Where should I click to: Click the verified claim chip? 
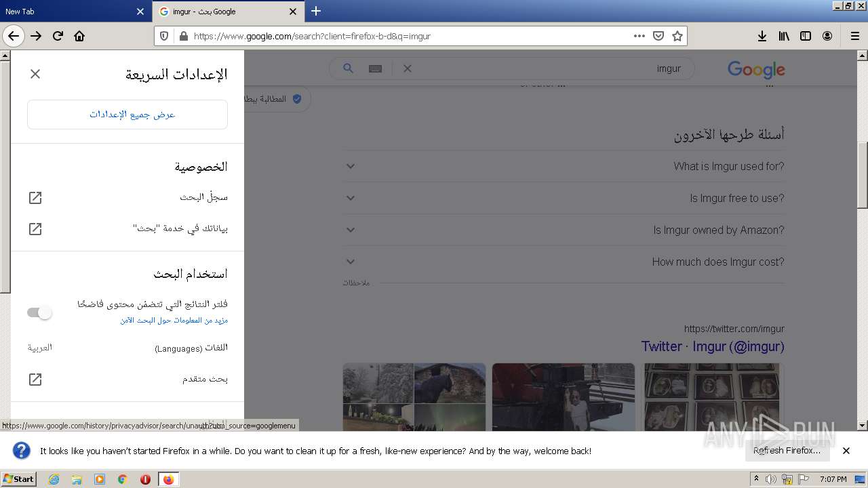tap(277, 99)
